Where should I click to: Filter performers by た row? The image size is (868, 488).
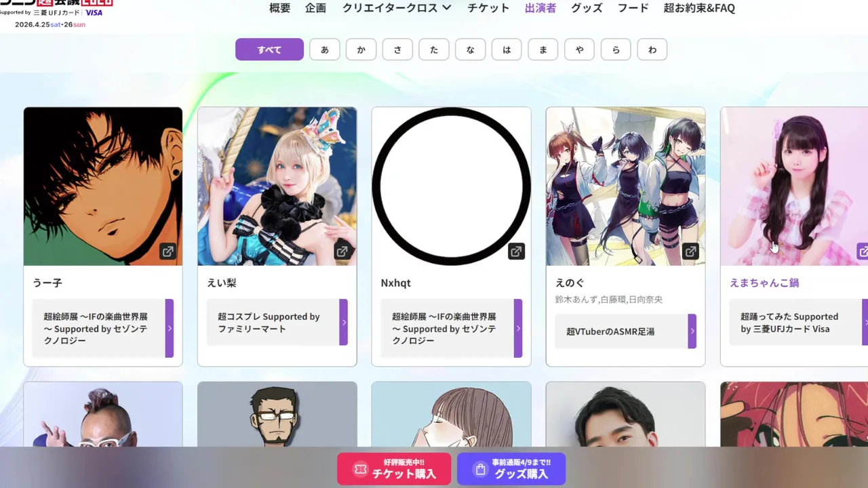pyautogui.click(x=434, y=49)
